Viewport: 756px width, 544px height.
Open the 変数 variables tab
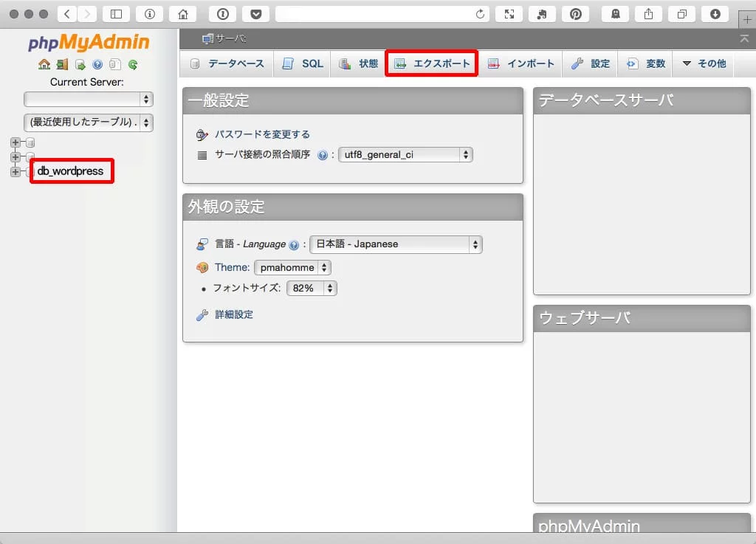click(x=645, y=63)
